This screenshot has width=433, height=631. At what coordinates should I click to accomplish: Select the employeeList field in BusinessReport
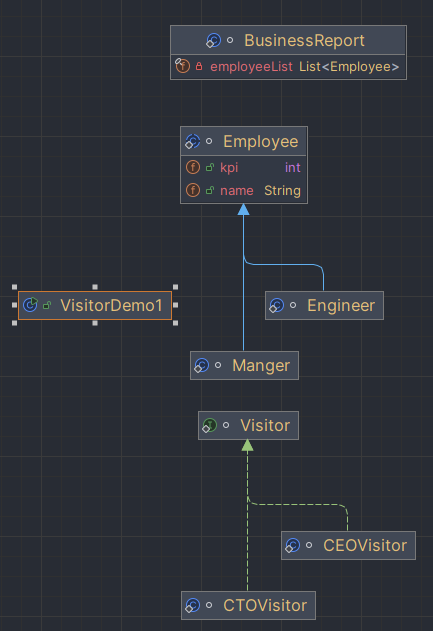288,66
